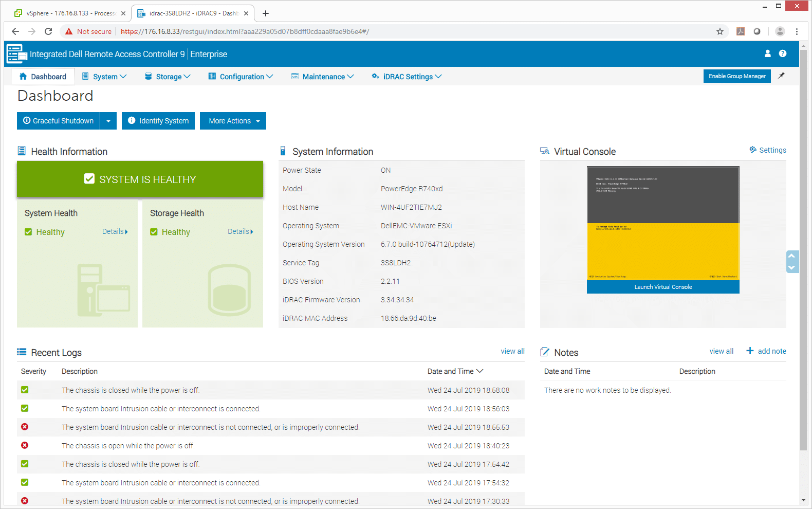
Task: Click green check for 17:54:42 log entry
Action: (25, 464)
